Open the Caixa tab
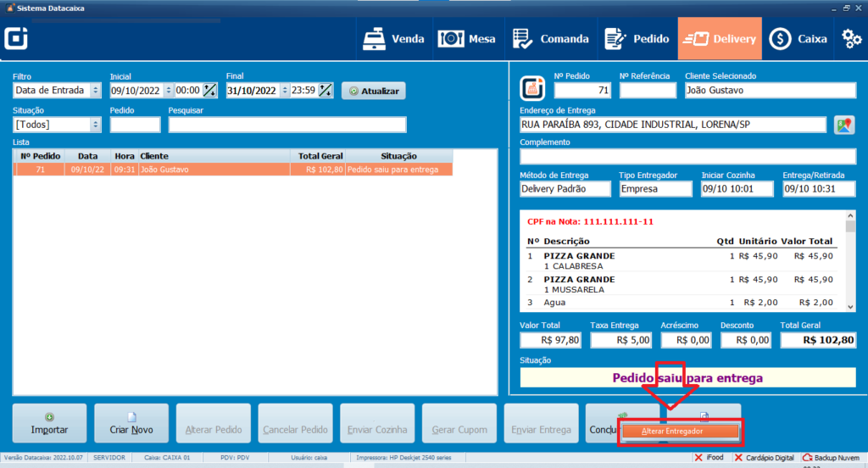The image size is (868, 468). [x=798, y=38]
